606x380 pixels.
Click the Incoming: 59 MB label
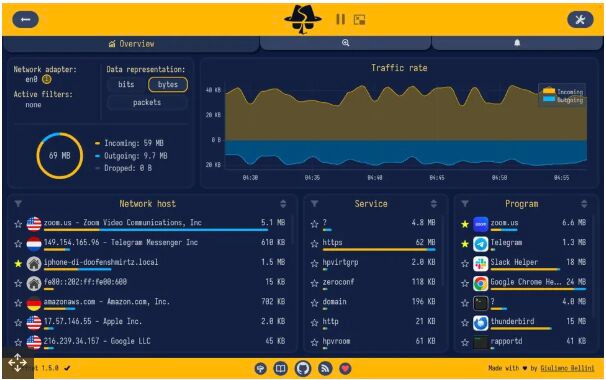click(134, 143)
